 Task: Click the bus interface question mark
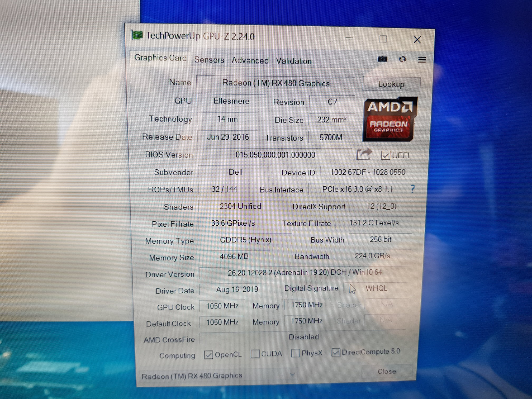412,189
